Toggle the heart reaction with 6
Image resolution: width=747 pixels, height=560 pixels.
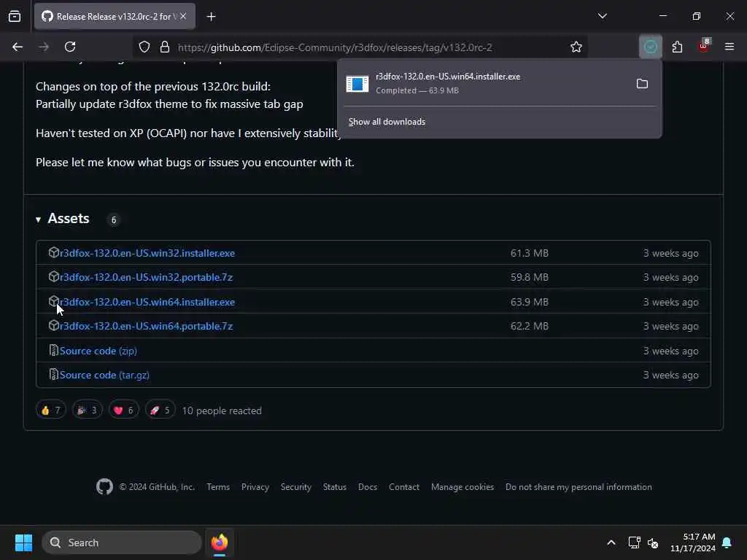tap(124, 410)
